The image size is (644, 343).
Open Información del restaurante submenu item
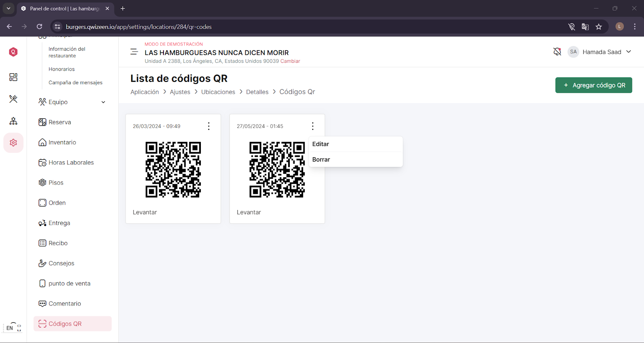[67, 52]
